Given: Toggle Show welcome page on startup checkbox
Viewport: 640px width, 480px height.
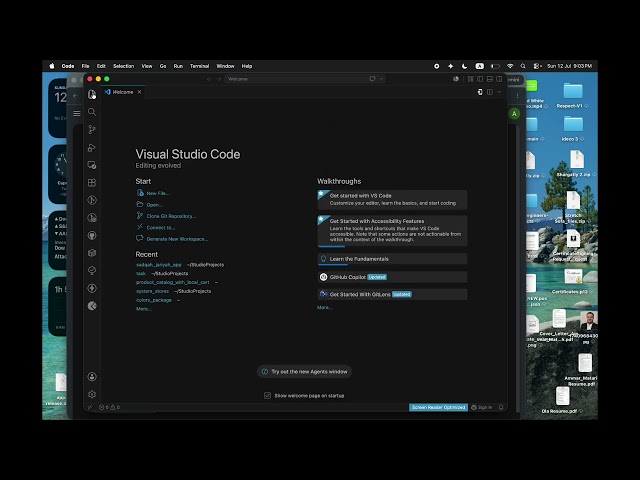Looking at the screenshot, I should pyautogui.click(x=267, y=396).
